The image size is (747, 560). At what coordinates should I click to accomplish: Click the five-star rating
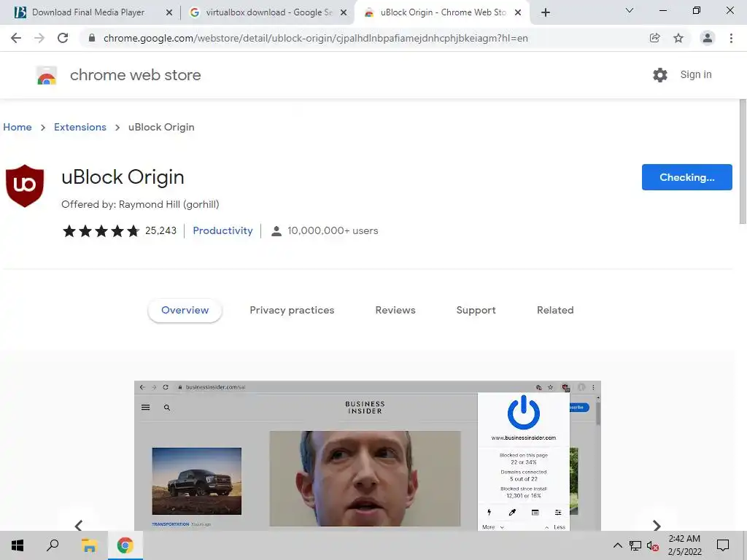pos(101,231)
